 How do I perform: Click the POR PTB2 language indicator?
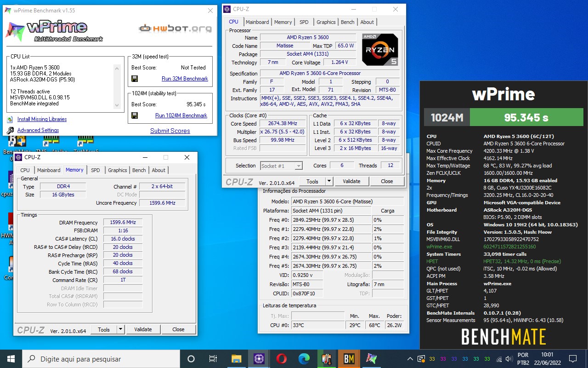523,359
